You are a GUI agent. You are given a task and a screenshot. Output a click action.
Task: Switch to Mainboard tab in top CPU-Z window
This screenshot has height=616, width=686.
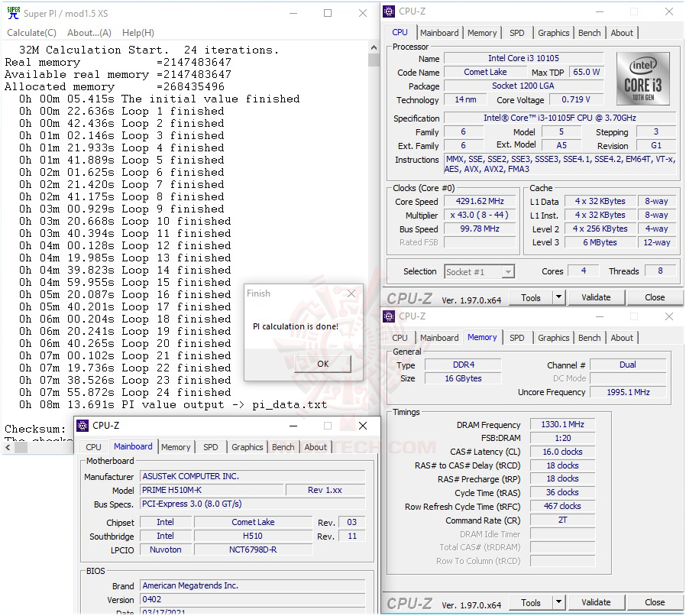pyautogui.click(x=439, y=33)
